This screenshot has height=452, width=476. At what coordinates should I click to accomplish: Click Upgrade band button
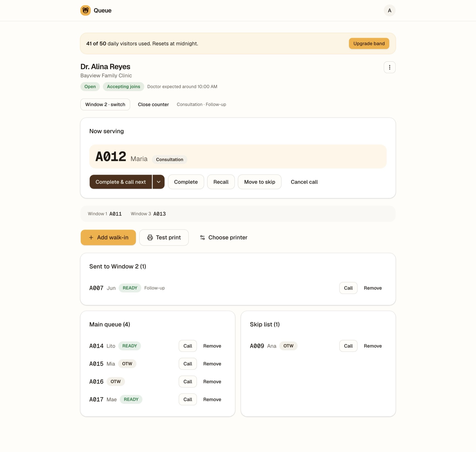point(369,43)
